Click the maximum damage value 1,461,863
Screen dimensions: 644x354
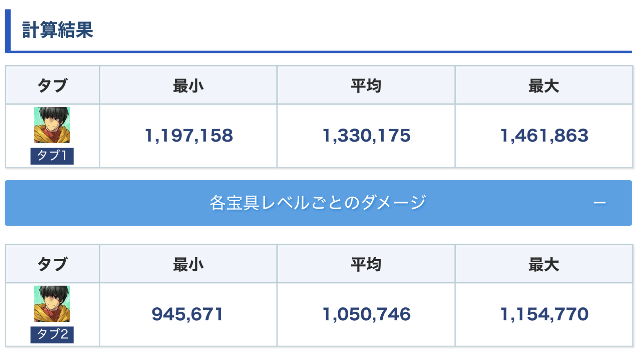[x=544, y=136]
